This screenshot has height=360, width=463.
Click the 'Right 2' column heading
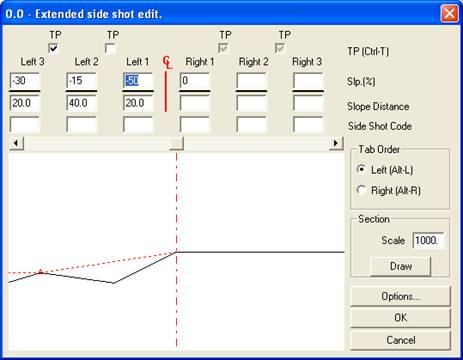tap(254, 62)
